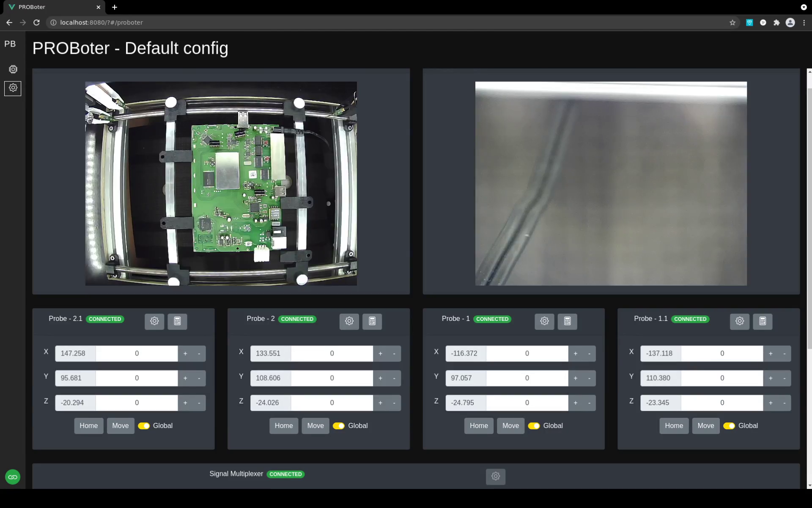The image size is (812, 508).
Task: Click the Z increment plus button for Probe-1.1
Action: point(771,403)
